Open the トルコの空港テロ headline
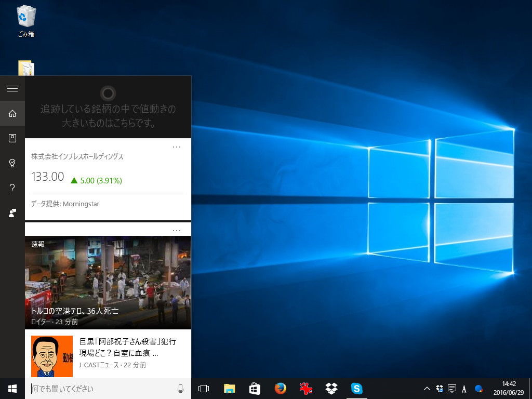Image resolution: width=532 pixels, height=399 pixels. [75, 311]
